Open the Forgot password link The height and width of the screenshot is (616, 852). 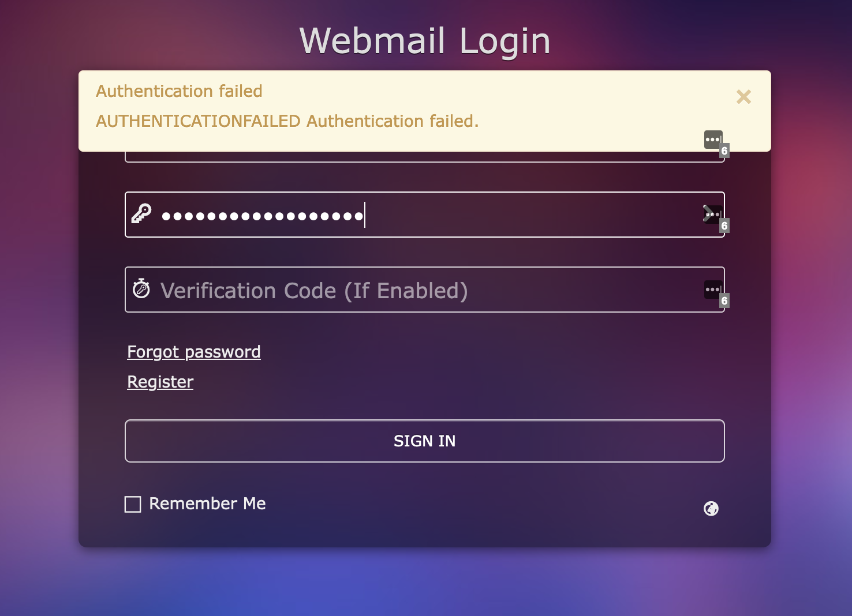tap(194, 352)
